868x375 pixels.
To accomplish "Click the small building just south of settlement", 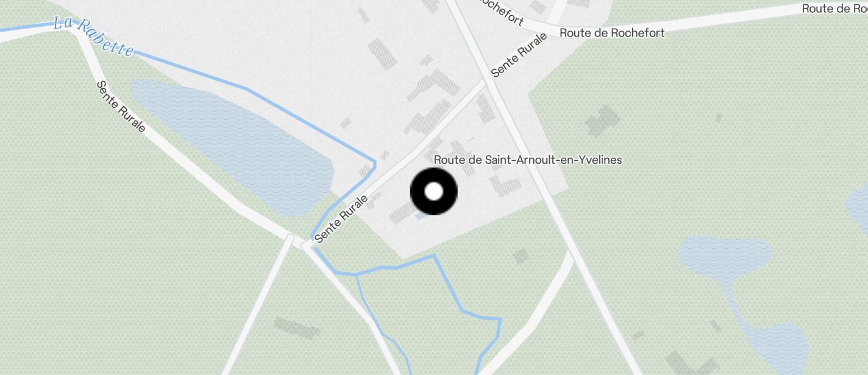I will 521,256.
